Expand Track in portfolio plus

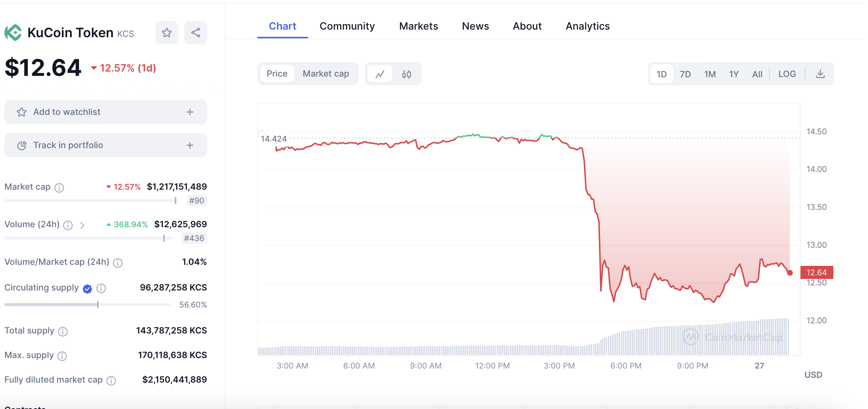[x=190, y=145]
